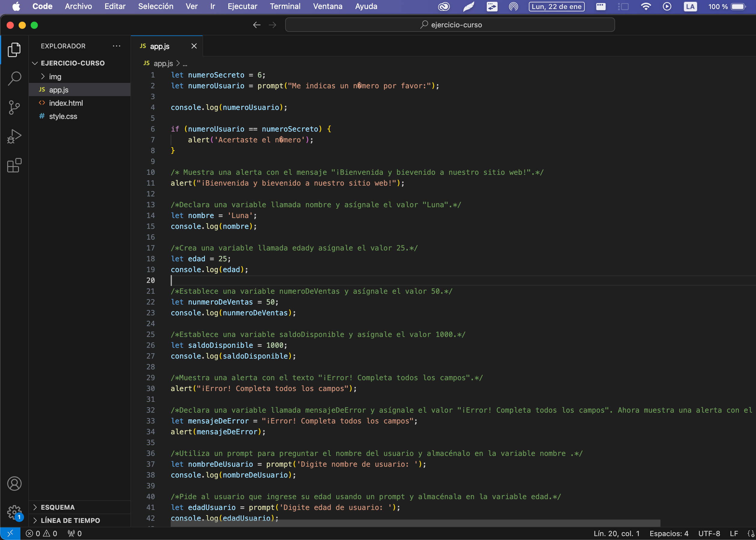Click the date Lun, 22 de ene
The height and width of the screenshot is (540, 756).
[x=556, y=6]
